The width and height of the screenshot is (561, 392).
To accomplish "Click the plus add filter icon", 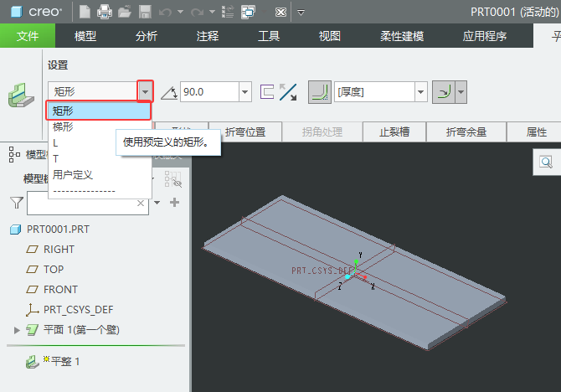I will [174, 202].
